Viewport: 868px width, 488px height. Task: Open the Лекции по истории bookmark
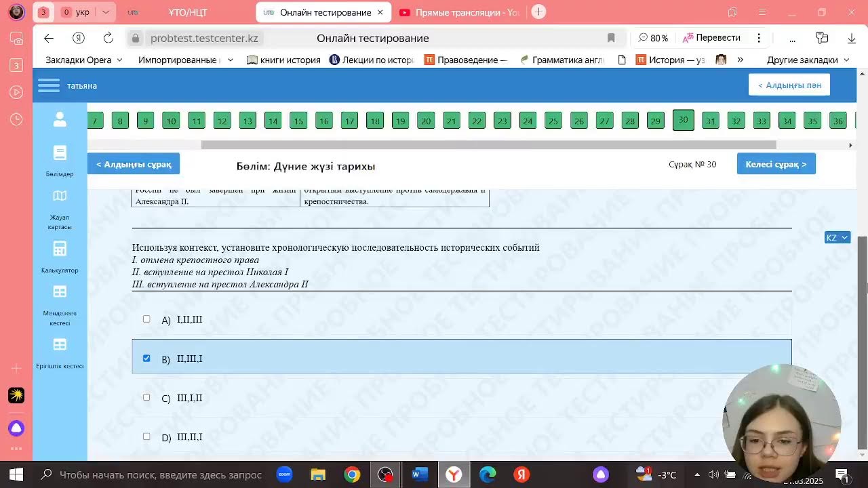point(372,60)
